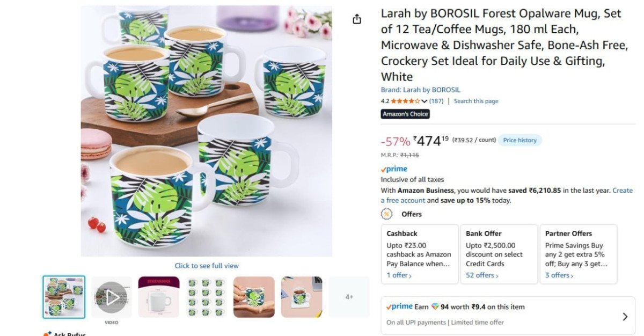This screenshot has width=644, height=336.
Task: Click the prime logo under the price
Action: 394,169
